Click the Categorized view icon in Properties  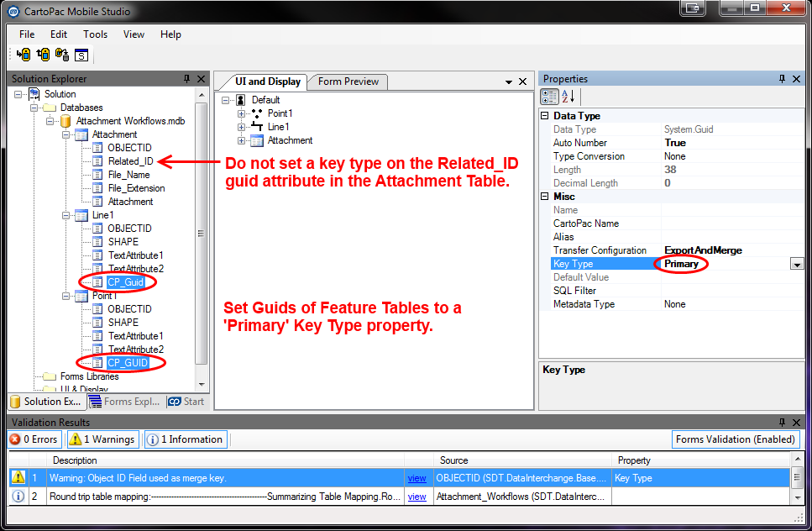coord(549,97)
